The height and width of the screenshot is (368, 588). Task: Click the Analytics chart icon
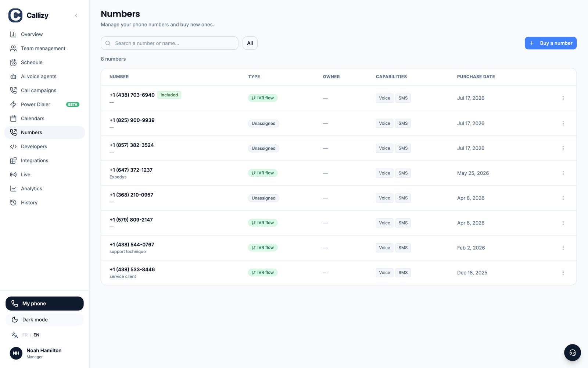coord(13,188)
